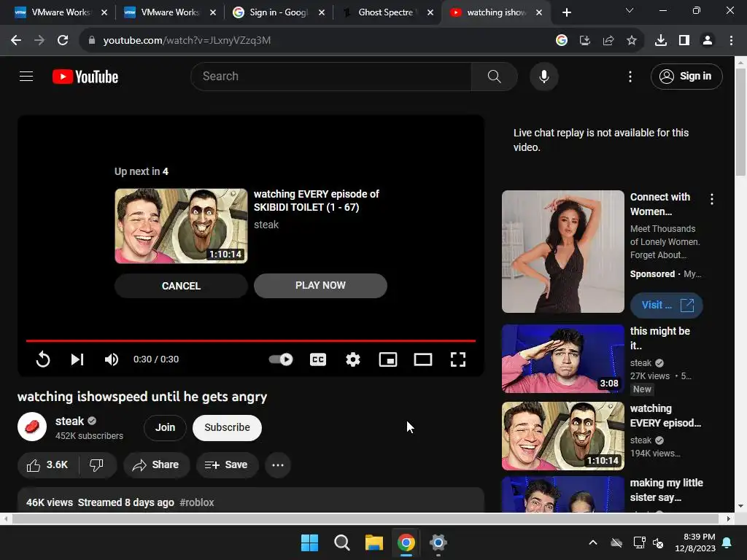Go back with the browser back arrow
Viewport: 747px width, 560px height.
tap(16, 41)
